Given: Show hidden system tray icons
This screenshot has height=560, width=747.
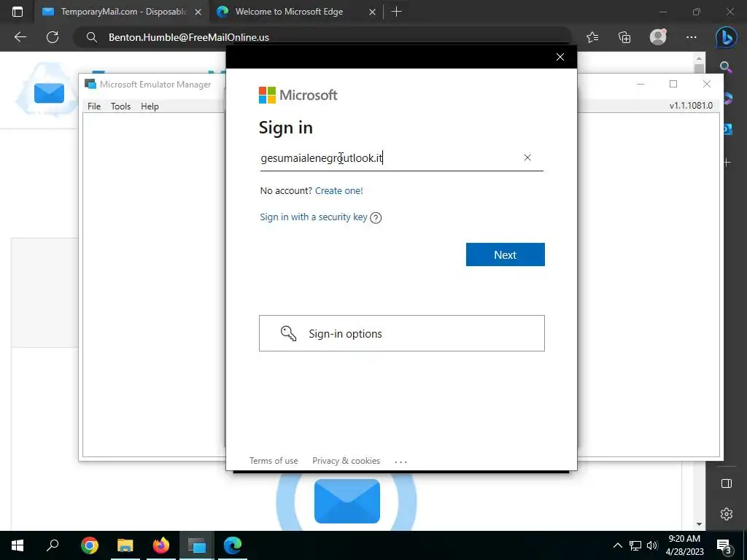Looking at the screenshot, I should point(617,545).
